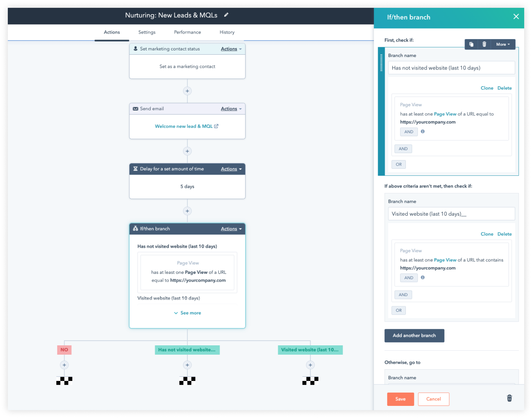Click the trash icon beside the More dropdown

[x=484, y=44]
